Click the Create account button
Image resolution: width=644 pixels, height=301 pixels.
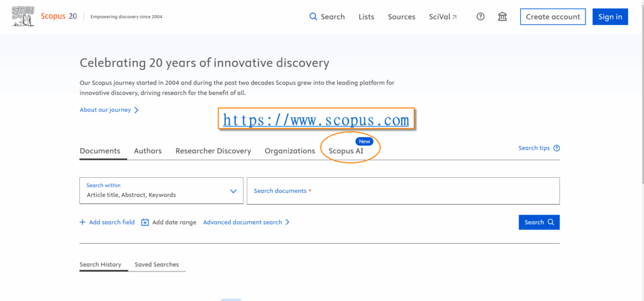pos(553,17)
